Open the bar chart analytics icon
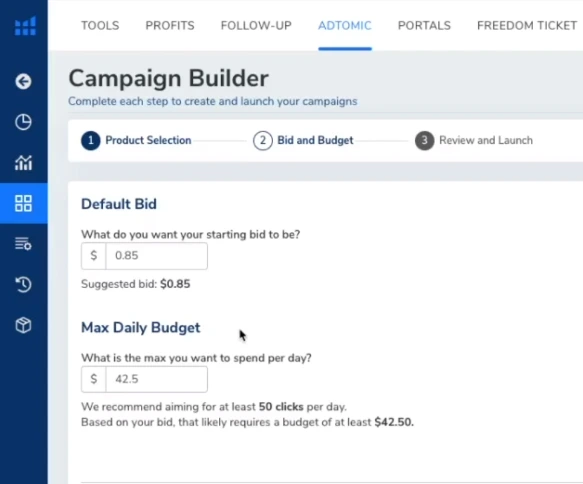Screen dimensions: 583x484 coord(23,163)
